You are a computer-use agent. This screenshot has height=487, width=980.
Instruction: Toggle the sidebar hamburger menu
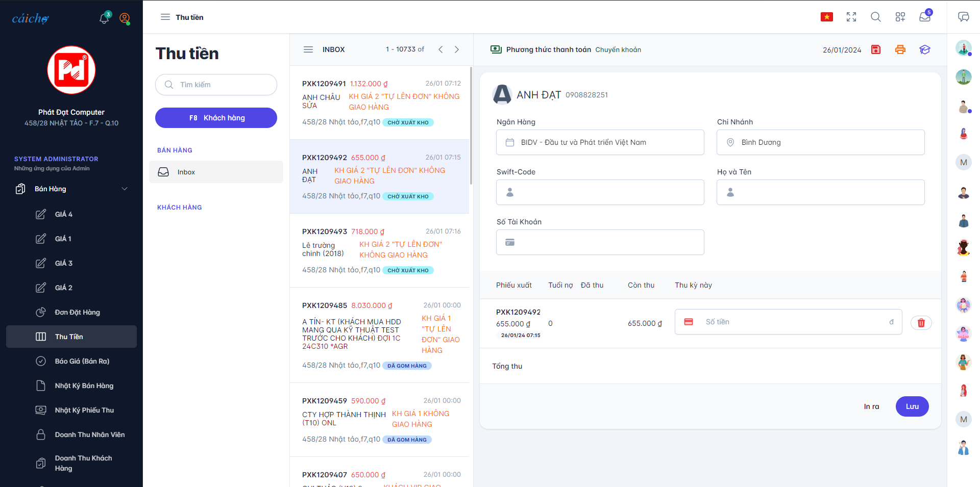pyautogui.click(x=165, y=17)
